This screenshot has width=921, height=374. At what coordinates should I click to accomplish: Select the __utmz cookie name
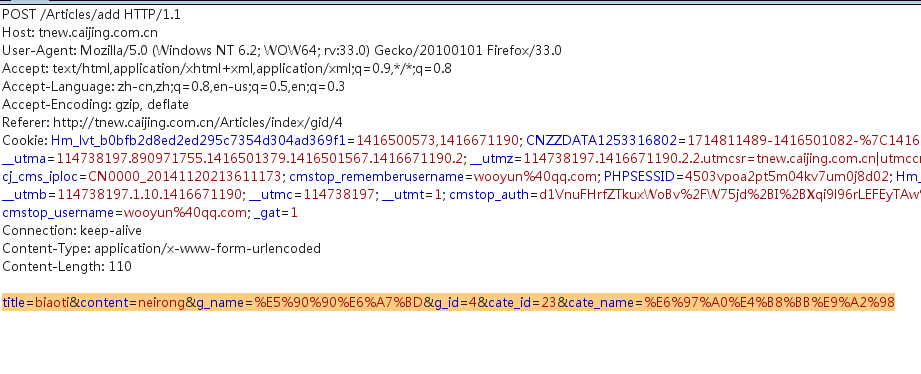tap(492, 159)
